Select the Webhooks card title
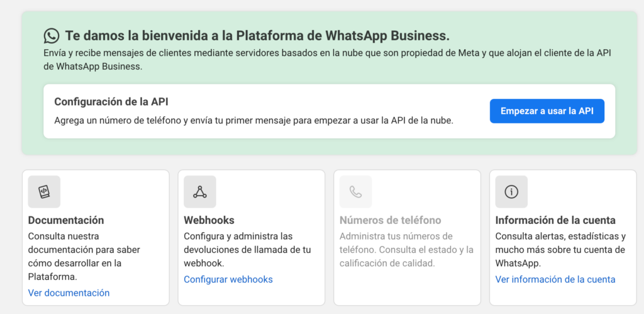The image size is (644, 314). [209, 220]
